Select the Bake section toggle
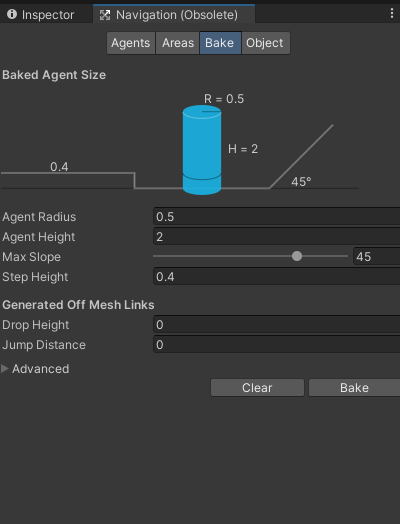Image resolution: width=400 pixels, height=524 pixels. click(220, 43)
